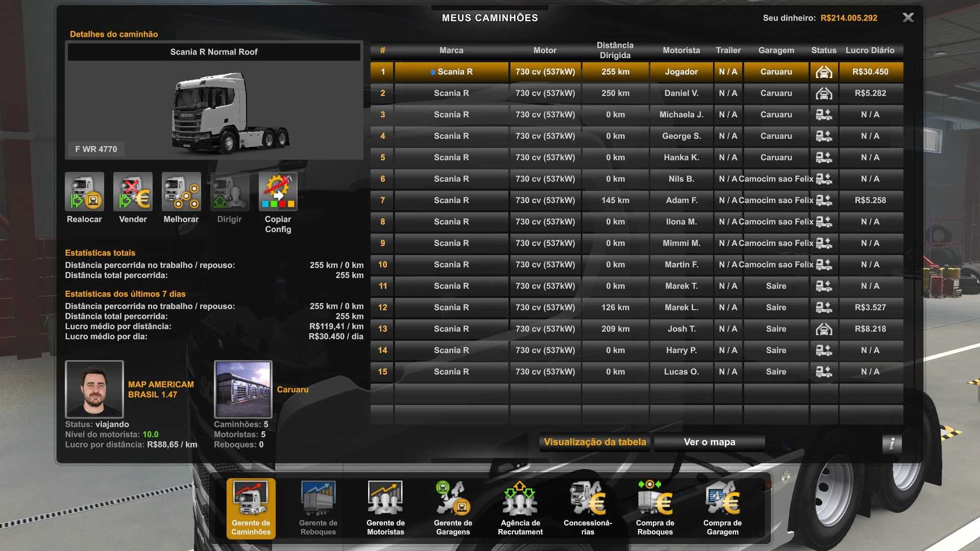Screen dimensions: 980x551
Task: Click the Realocar truck icon
Action: [84, 192]
